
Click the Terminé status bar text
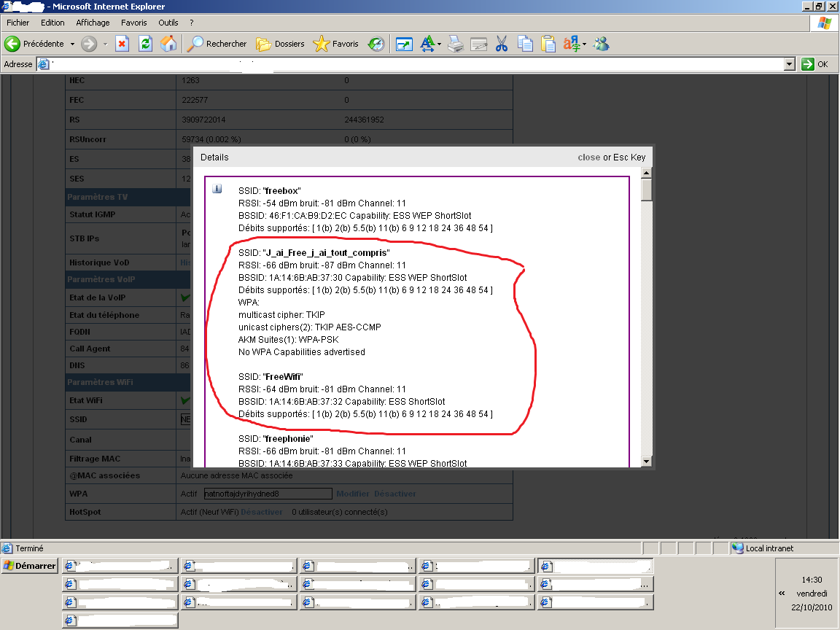coord(29,548)
